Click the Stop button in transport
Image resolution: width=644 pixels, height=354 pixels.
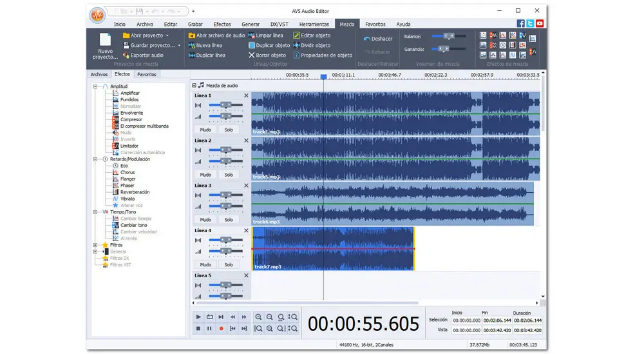point(198,328)
